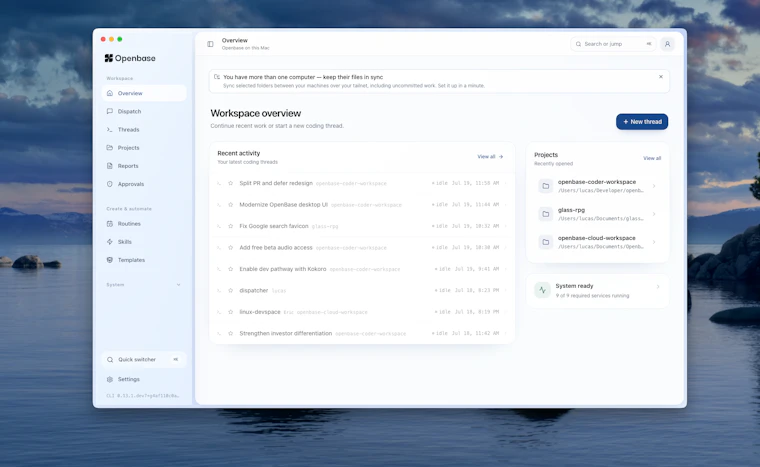
Task: Open the Approvals clock icon
Action: click(x=110, y=184)
